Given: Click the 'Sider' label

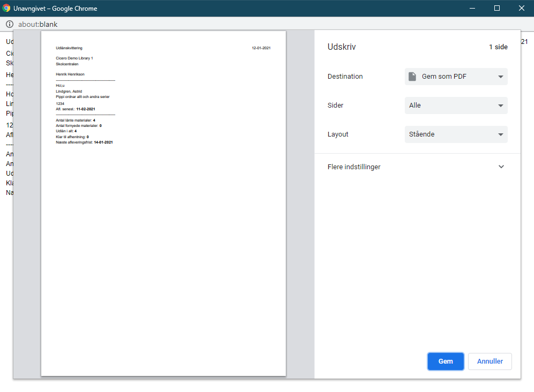Looking at the screenshot, I should pos(336,105).
